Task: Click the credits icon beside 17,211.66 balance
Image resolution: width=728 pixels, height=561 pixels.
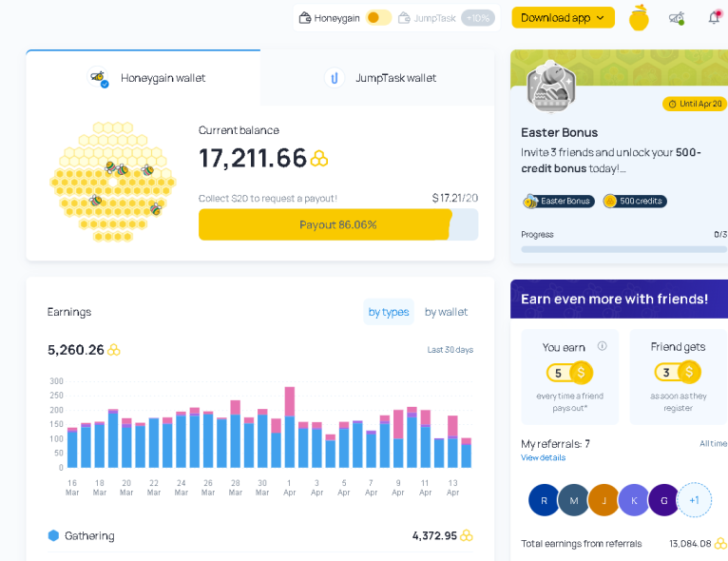Action: [x=319, y=159]
